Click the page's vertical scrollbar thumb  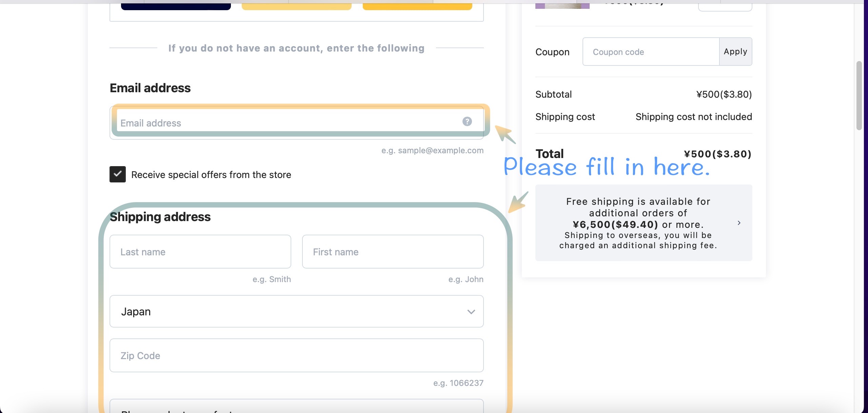(x=859, y=96)
